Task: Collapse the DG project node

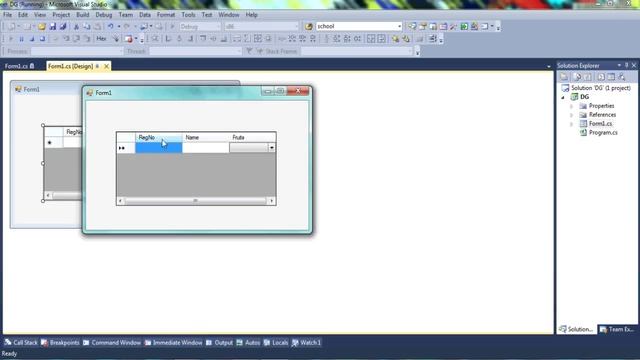Action: 563,97
